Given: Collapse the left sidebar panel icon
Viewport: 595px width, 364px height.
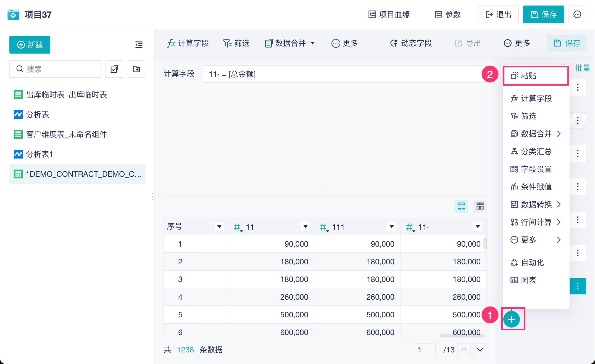Looking at the screenshot, I should click(x=139, y=45).
